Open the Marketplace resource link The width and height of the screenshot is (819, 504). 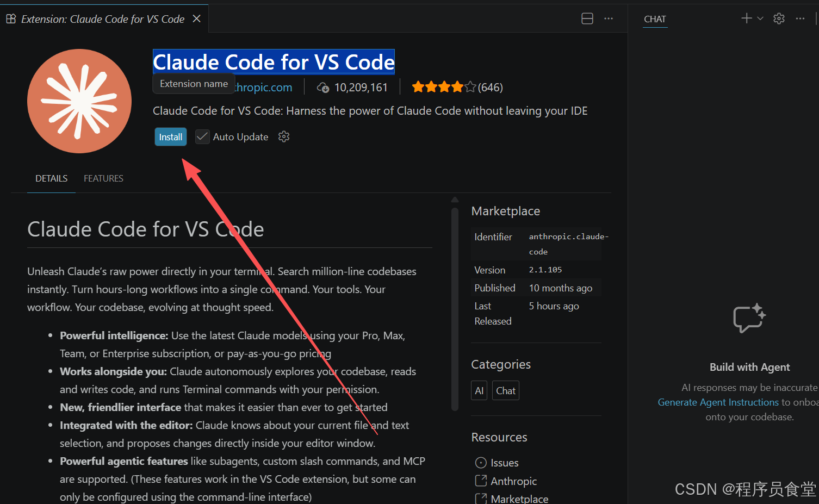pos(519,499)
